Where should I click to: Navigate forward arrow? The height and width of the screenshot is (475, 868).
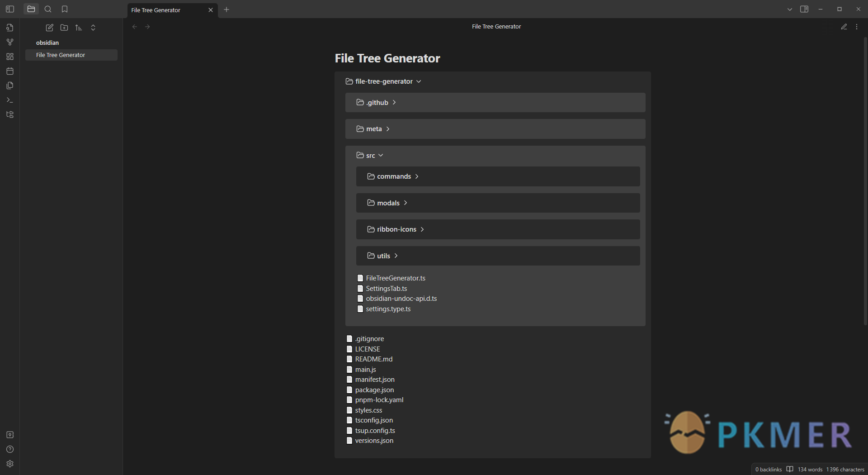pos(147,27)
